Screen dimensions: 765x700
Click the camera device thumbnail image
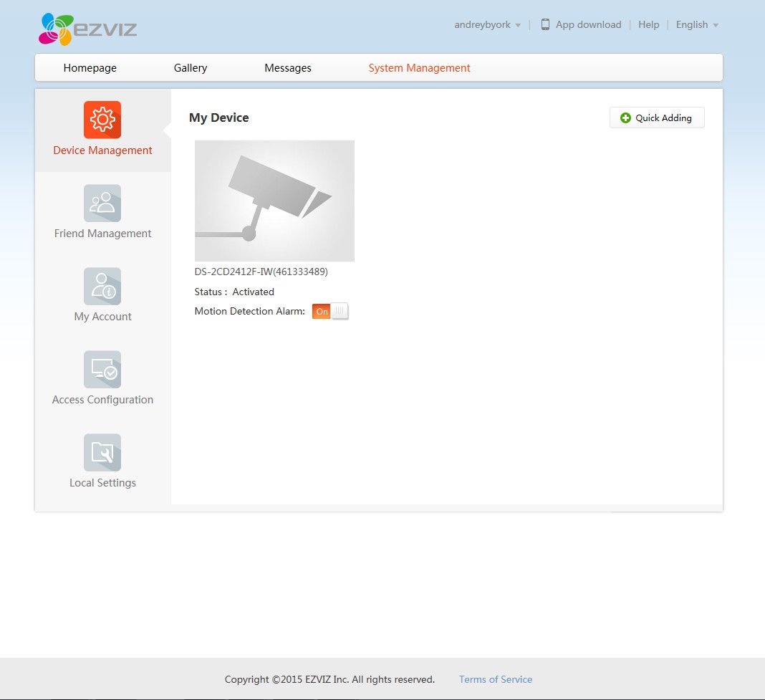[274, 201]
